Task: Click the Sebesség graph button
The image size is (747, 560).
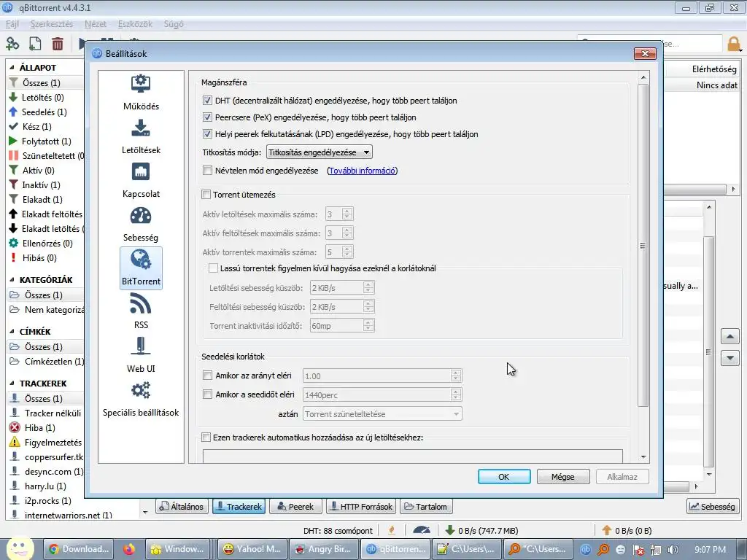Action: (x=712, y=507)
